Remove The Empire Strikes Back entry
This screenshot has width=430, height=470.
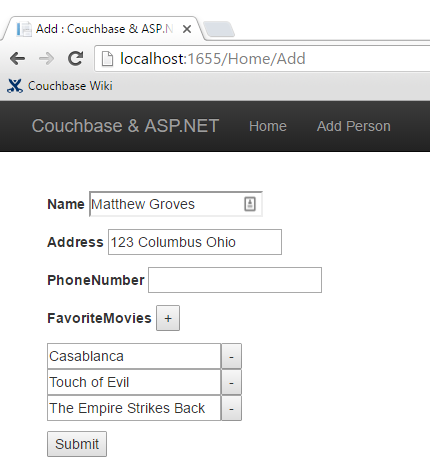(231, 408)
